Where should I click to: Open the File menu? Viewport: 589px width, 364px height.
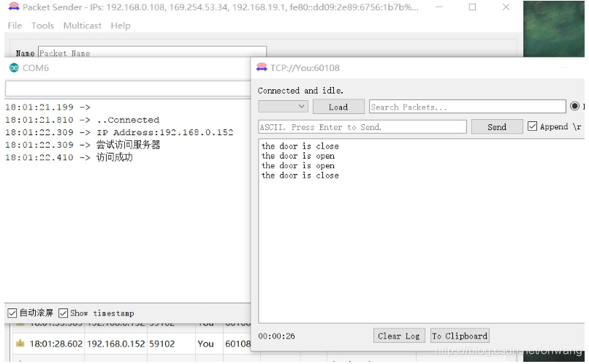tap(15, 26)
